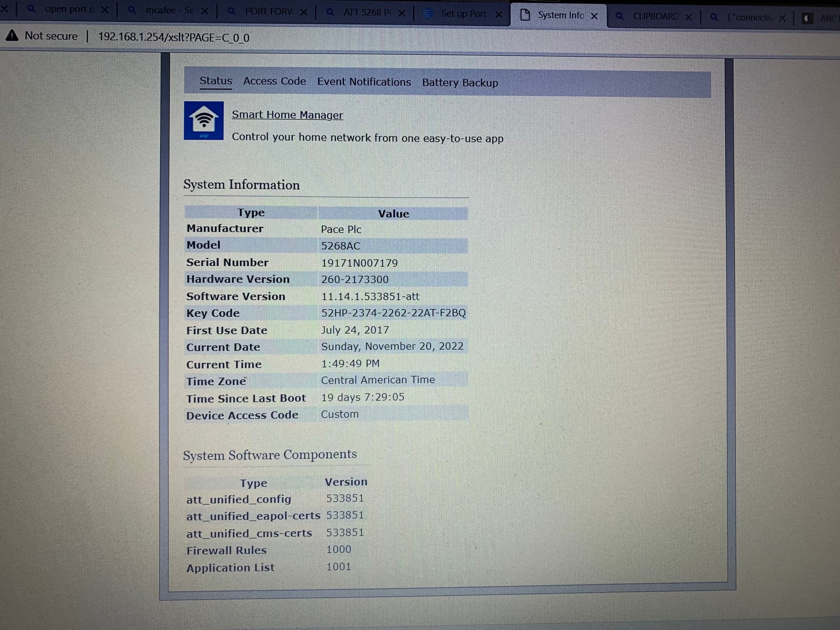Screen dimensions: 840x630
Task: Select current time 1:49:49 PM
Action: tap(350, 364)
